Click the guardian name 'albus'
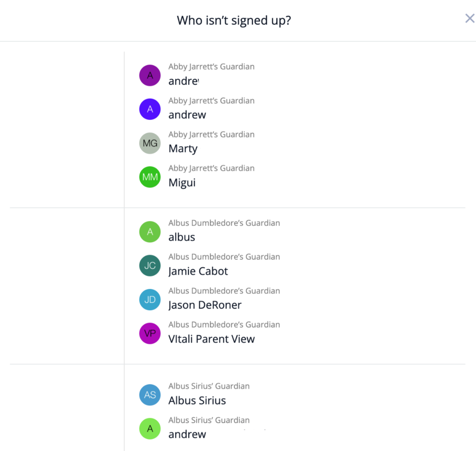 182,237
